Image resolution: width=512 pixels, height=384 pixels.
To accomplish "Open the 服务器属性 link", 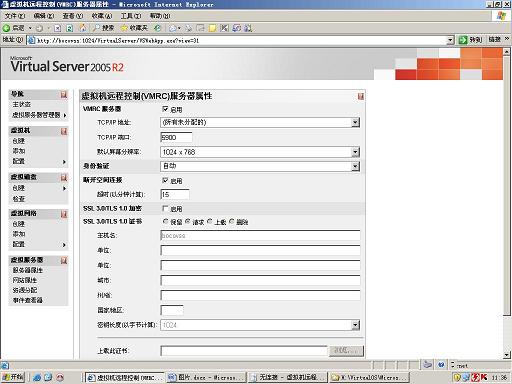I will (28, 270).
